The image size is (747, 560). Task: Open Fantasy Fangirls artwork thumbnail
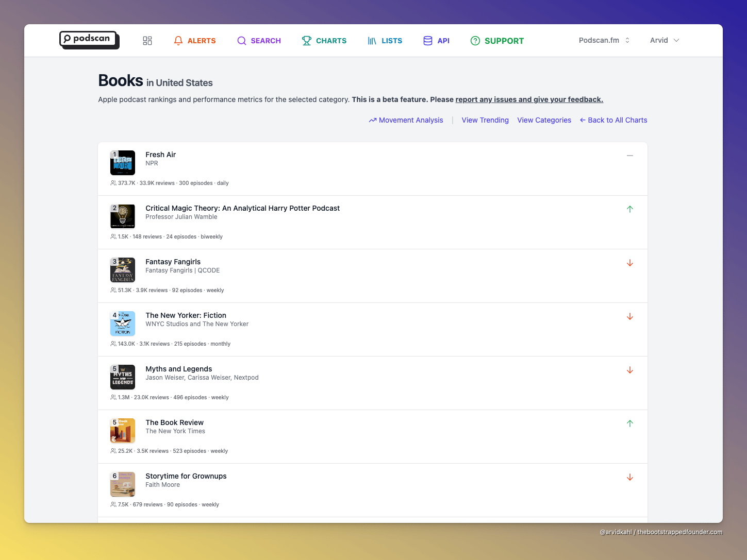point(123,270)
